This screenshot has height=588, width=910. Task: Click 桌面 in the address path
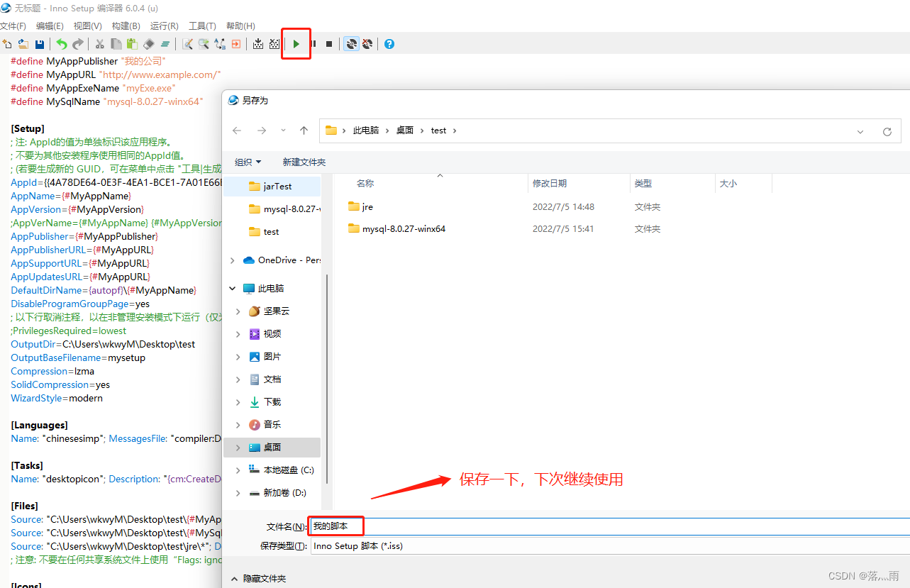[405, 131]
